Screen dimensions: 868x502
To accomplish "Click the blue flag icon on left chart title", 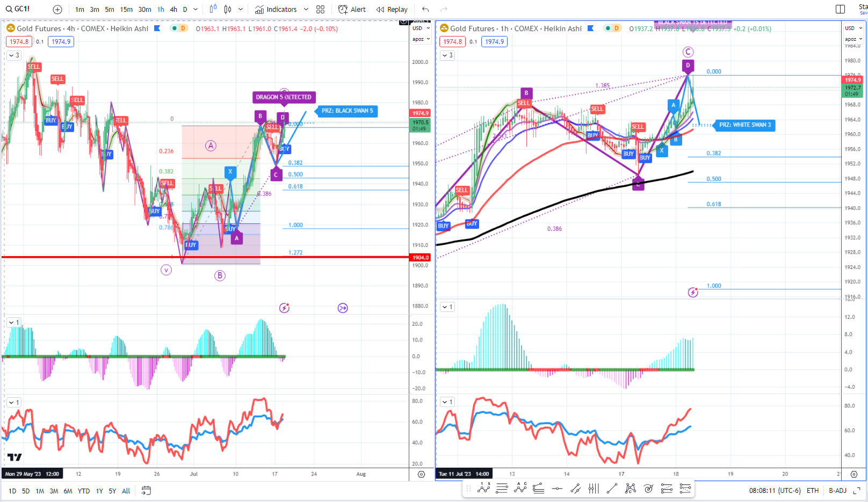I will [x=157, y=28].
